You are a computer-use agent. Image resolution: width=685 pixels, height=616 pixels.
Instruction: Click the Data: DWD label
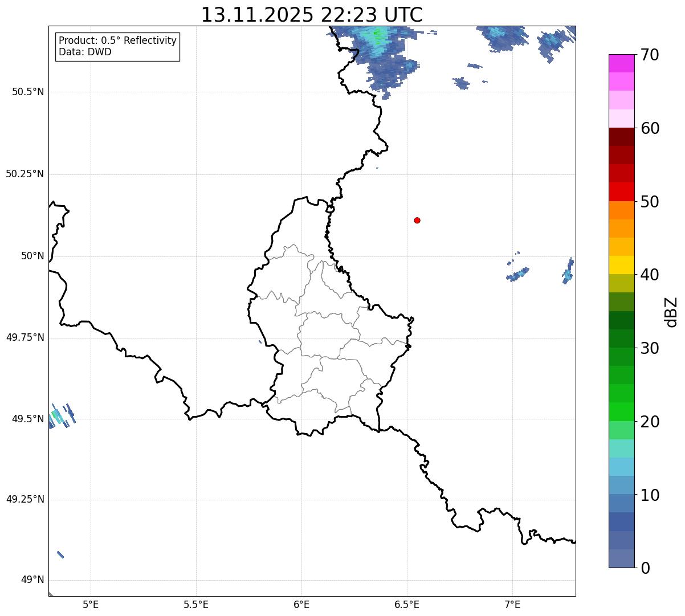coord(85,52)
